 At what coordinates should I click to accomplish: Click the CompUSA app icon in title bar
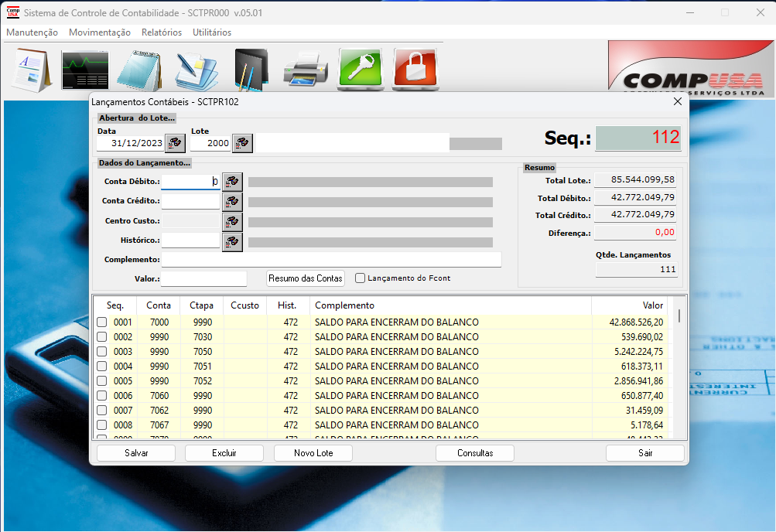[x=13, y=12]
